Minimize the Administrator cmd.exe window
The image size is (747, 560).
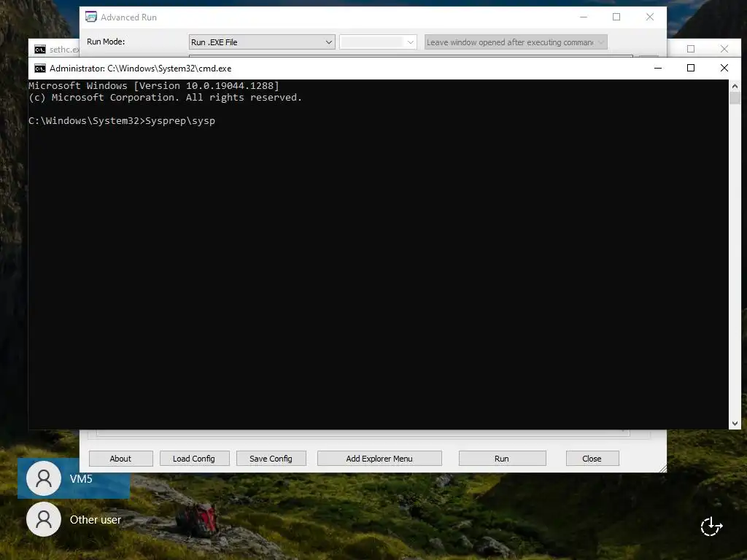(658, 68)
